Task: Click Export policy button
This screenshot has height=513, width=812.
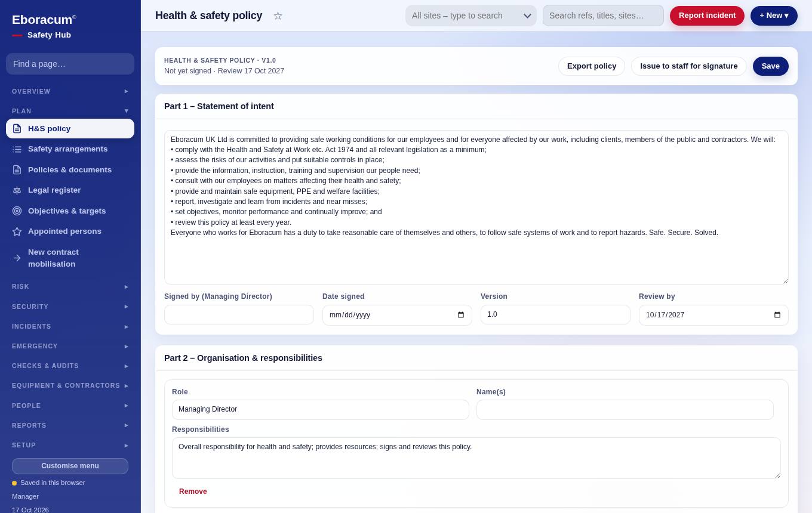Action: pos(592,66)
